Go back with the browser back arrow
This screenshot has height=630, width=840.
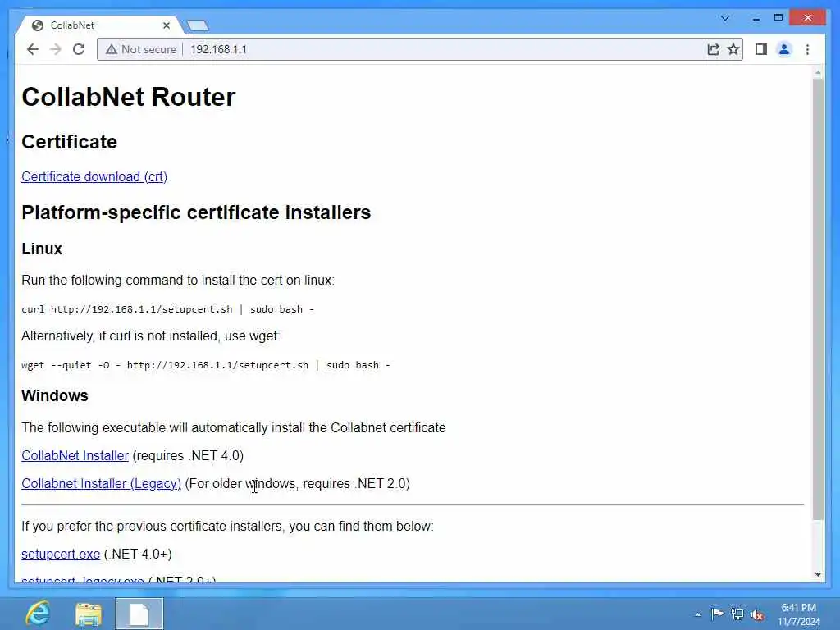click(33, 49)
